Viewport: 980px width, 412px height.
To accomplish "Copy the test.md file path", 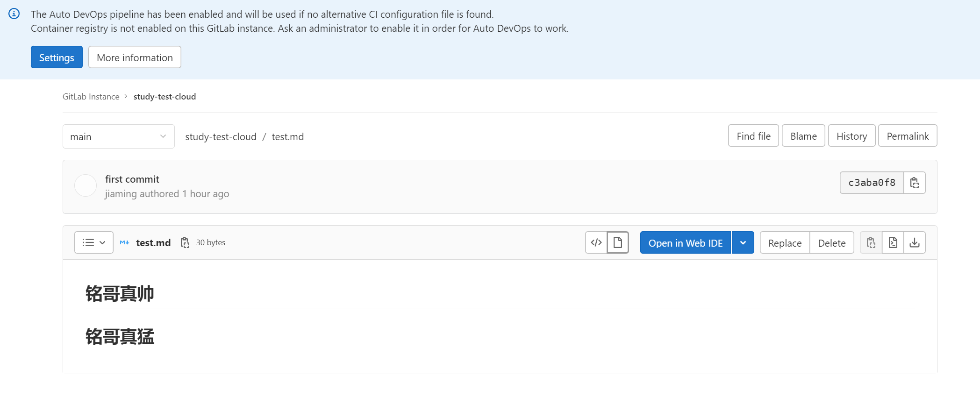I will point(185,242).
